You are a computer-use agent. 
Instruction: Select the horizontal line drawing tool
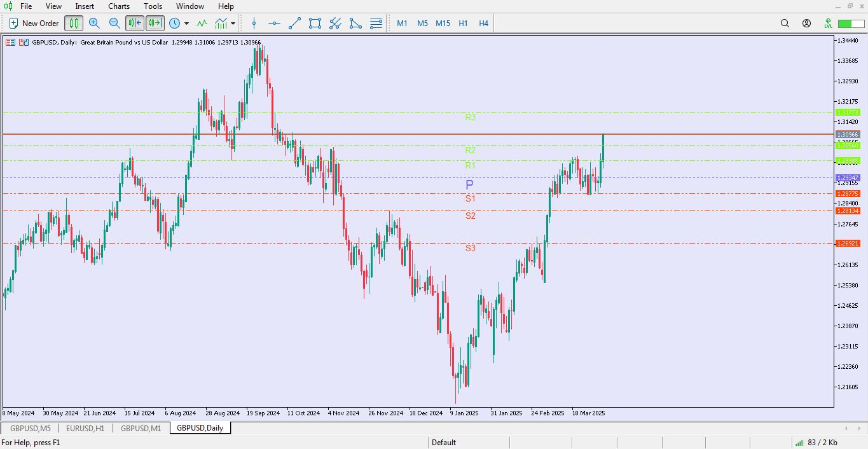[274, 24]
